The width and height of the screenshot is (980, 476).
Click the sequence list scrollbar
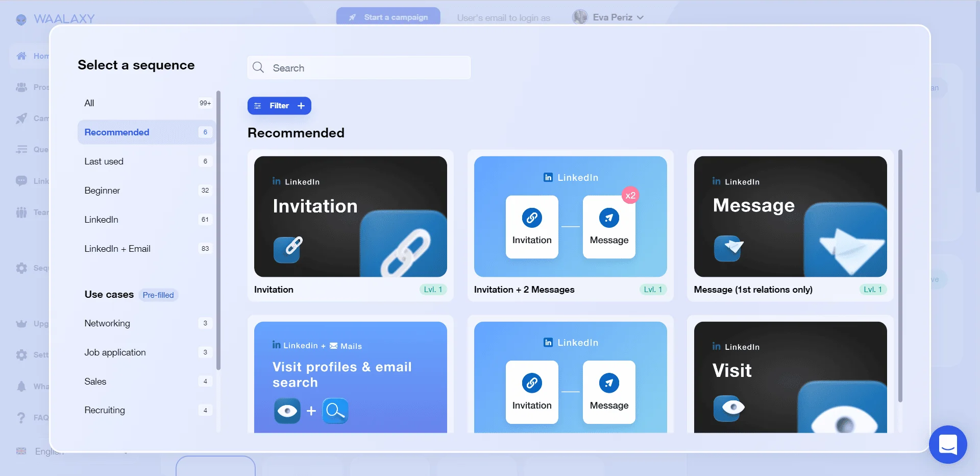tap(900, 276)
